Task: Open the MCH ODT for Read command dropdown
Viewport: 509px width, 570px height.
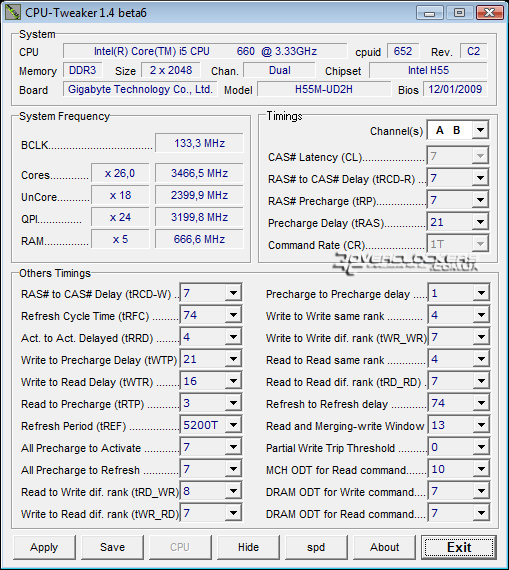Action: tap(481, 469)
